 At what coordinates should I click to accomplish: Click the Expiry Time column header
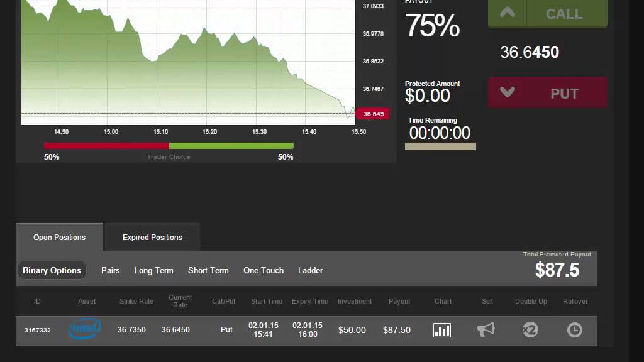(x=309, y=301)
